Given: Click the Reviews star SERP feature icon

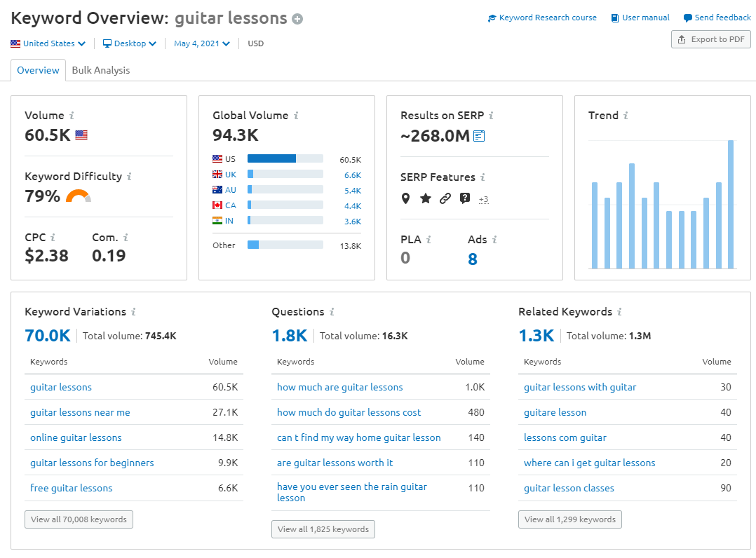Looking at the screenshot, I should click(x=425, y=198).
